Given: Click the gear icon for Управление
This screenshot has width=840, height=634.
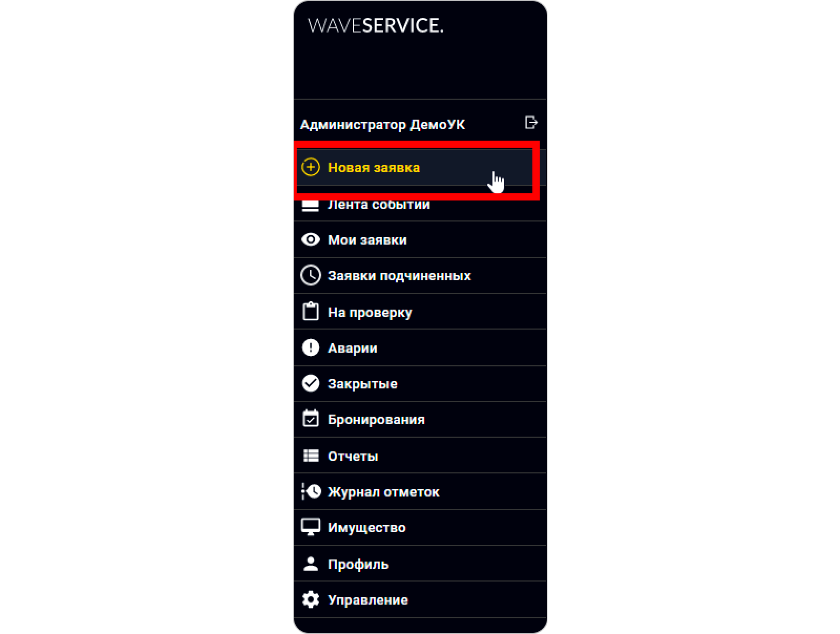Looking at the screenshot, I should pyautogui.click(x=310, y=599).
